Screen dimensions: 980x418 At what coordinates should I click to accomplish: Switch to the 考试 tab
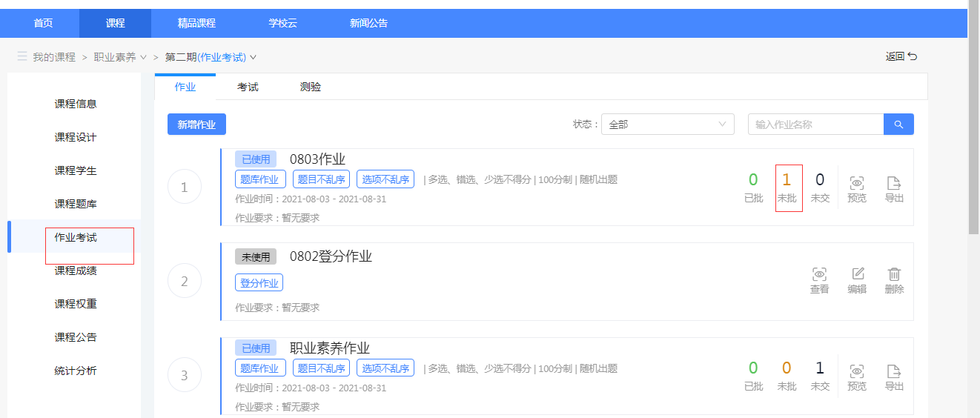pyautogui.click(x=248, y=87)
